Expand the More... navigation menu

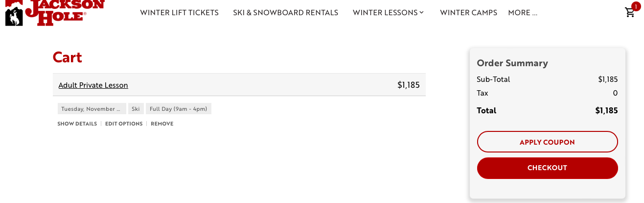pos(523,13)
